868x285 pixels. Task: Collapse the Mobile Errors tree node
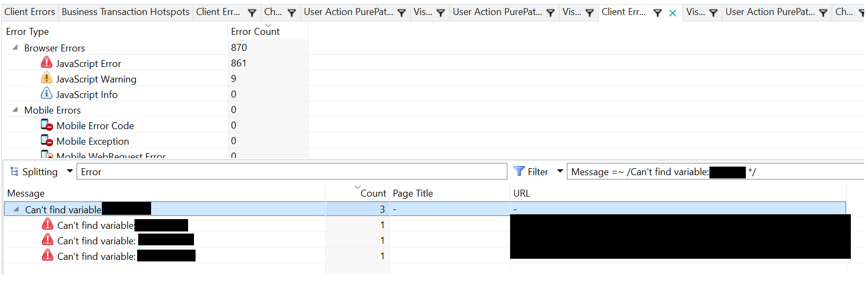(15, 110)
